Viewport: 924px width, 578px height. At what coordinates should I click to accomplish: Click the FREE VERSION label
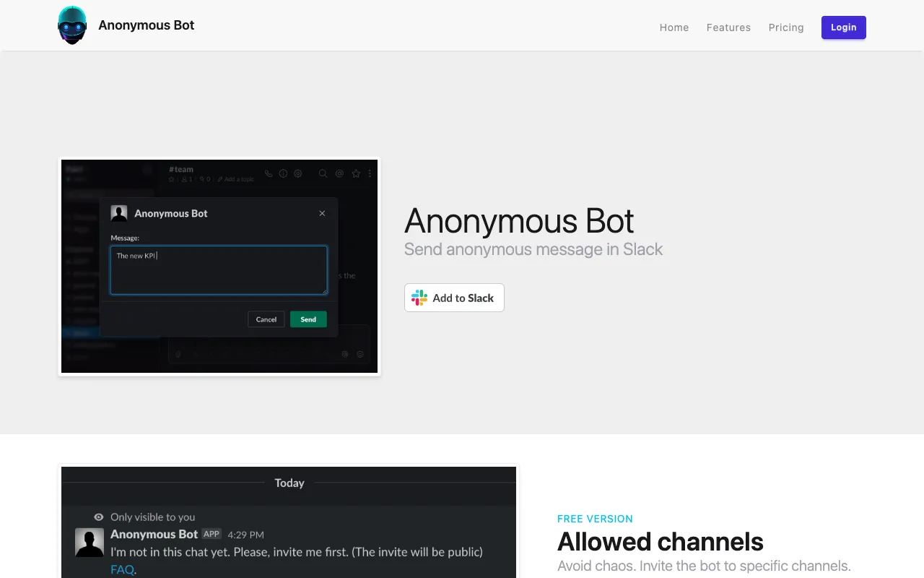point(595,519)
